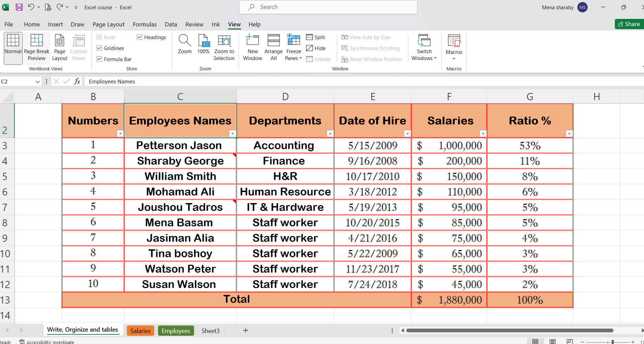Add a new sheet with plus button

coord(246,330)
